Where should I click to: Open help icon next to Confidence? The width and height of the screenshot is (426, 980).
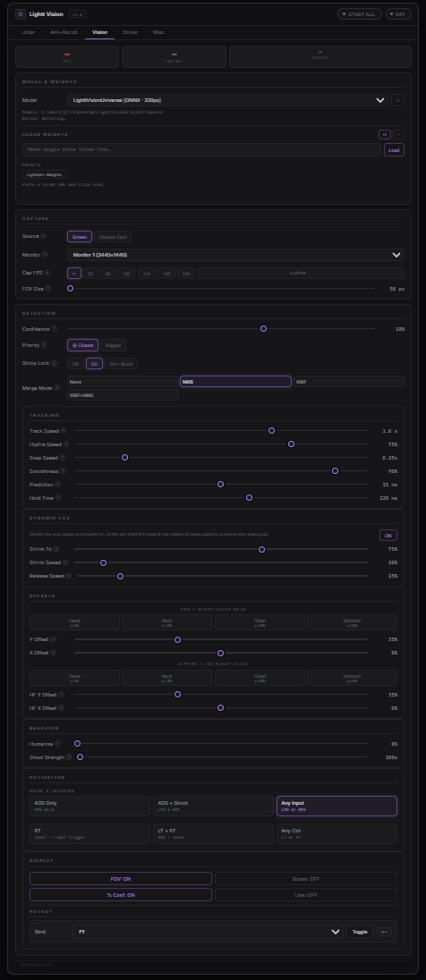[54, 329]
